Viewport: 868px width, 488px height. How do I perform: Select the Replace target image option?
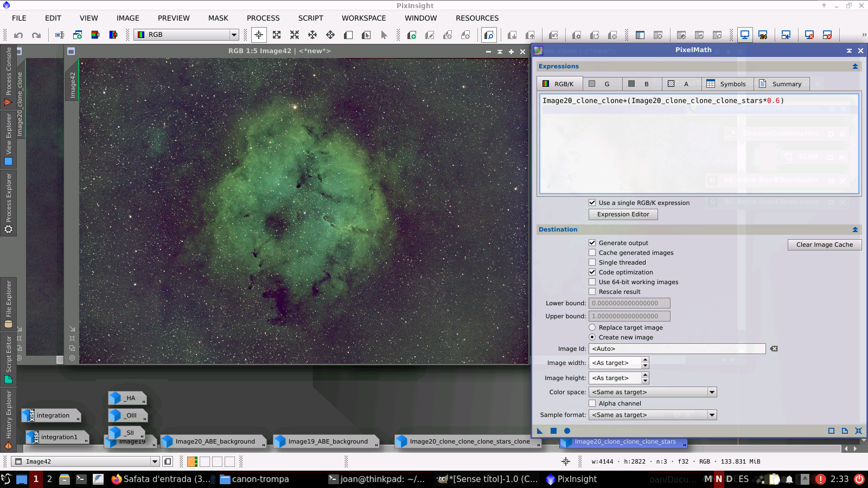click(592, 328)
